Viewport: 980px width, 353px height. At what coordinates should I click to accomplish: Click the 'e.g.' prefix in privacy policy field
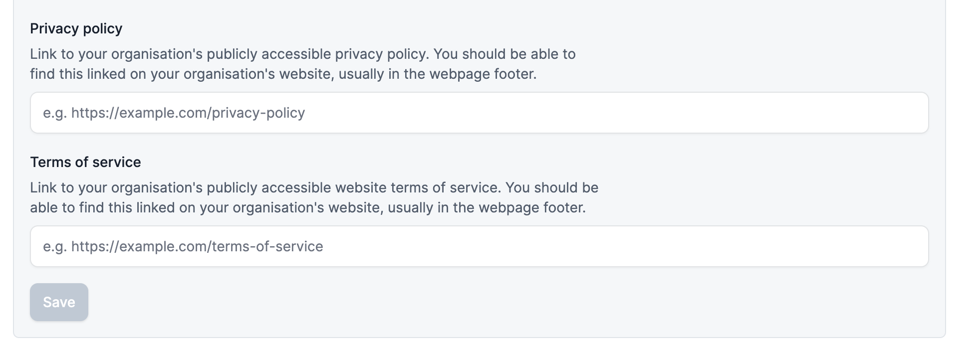click(54, 113)
